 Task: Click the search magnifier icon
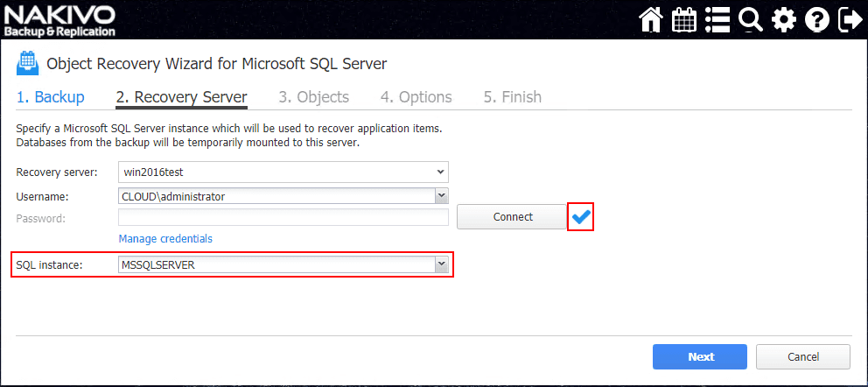(751, 19)
